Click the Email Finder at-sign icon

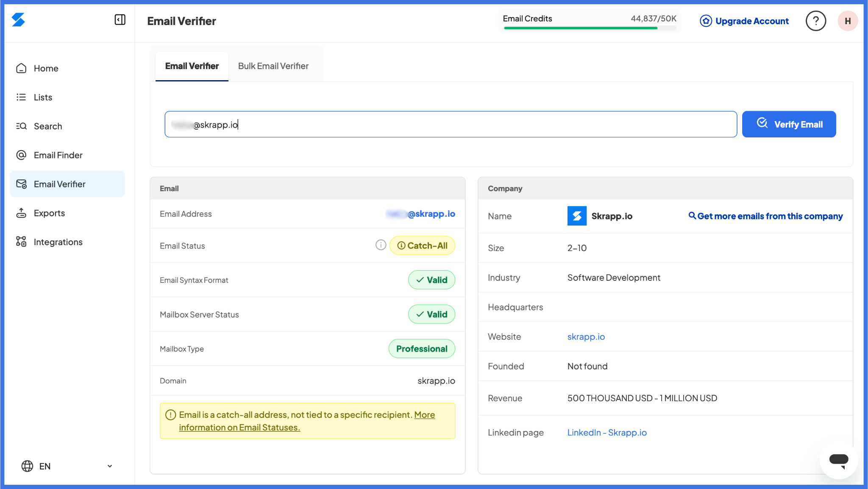pyautogui.click(x=21, y=155)
